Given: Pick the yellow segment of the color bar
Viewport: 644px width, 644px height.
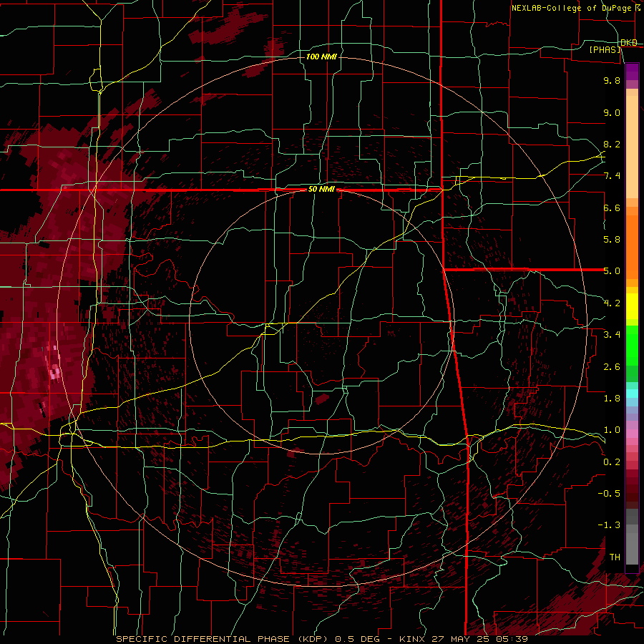Looking at the screenshot, I should (632, 306).
